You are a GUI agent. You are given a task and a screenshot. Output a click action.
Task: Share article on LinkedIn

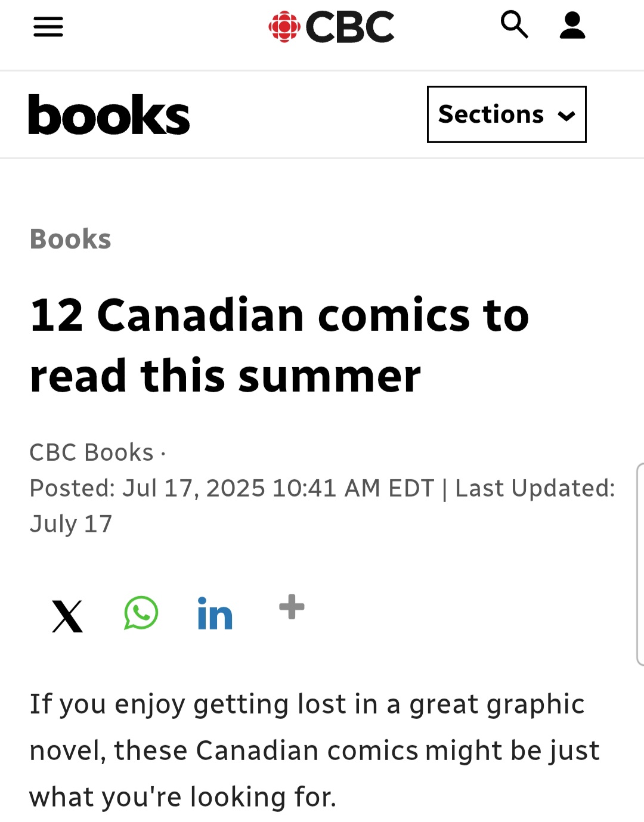click(215, 614)
